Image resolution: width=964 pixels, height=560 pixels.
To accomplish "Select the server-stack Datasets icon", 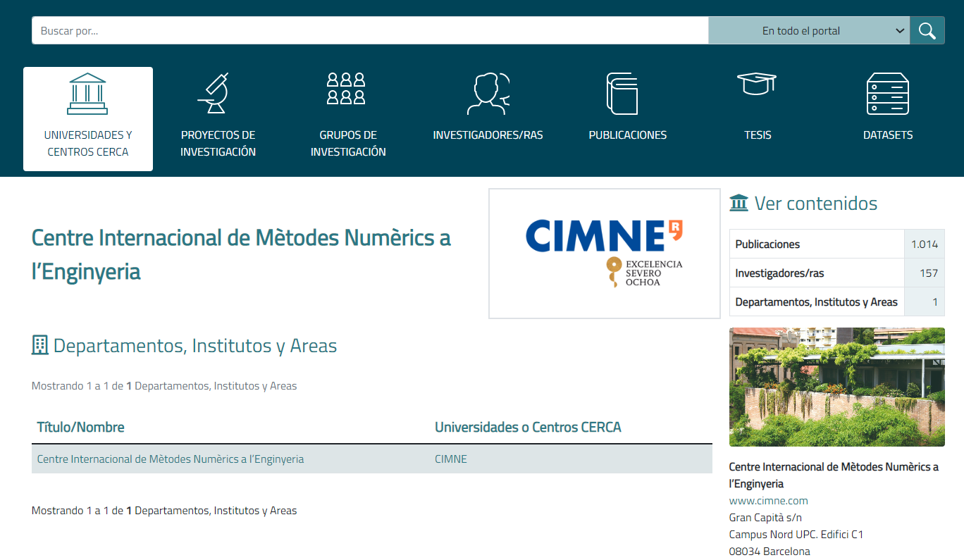I will 887,94.
